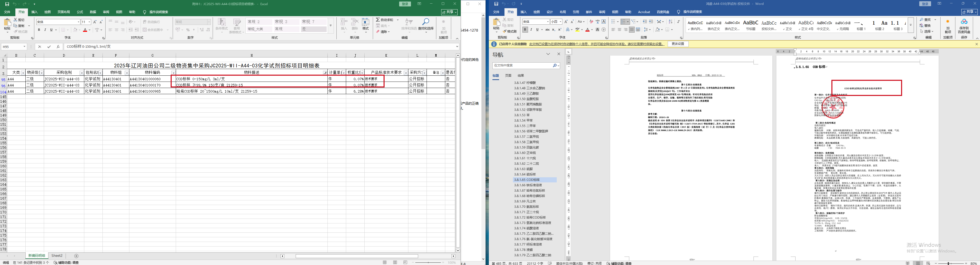The width and height of the screenshot is (980, 265).
Task: Show paragraph marks in Word
Action: pos(678,22)
